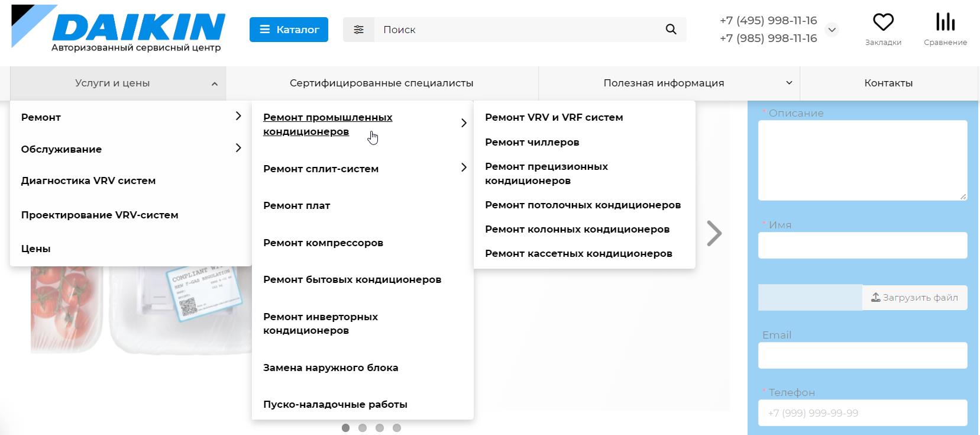Open the Каталог menu button
The width and height of the screenshot is (980, 435).
click(289, 30)
